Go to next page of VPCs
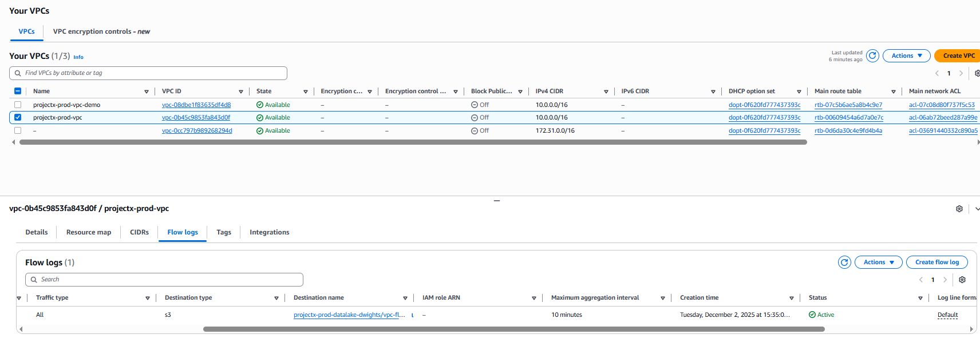The image size is (980, 338). (961, 73)
